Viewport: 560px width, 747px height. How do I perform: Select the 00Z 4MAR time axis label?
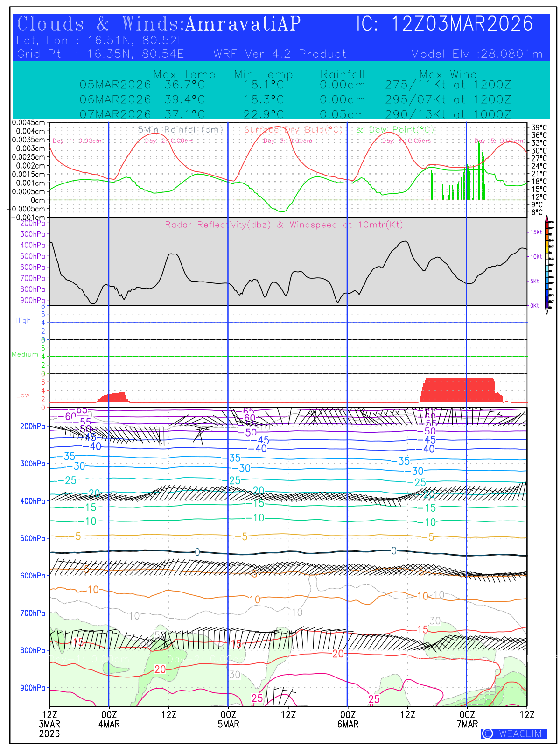point(109,719)
